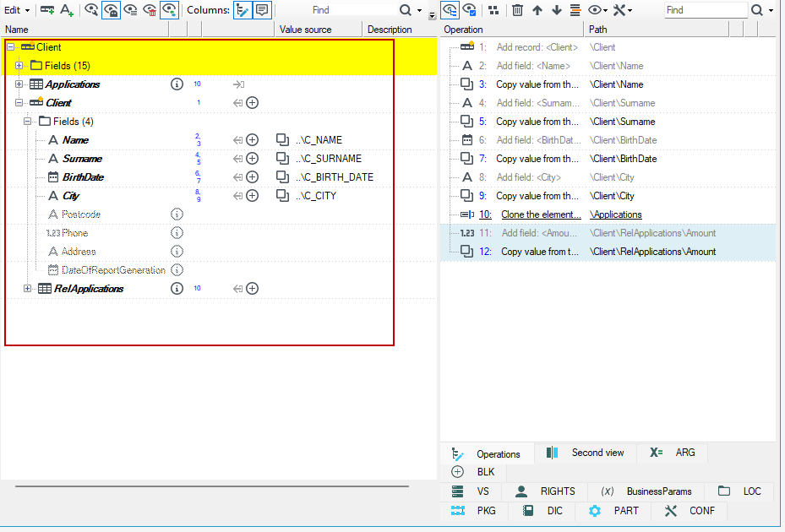The image size is (785, 532).
Task: Move operation up with up arrow
Action: point(537,9)
